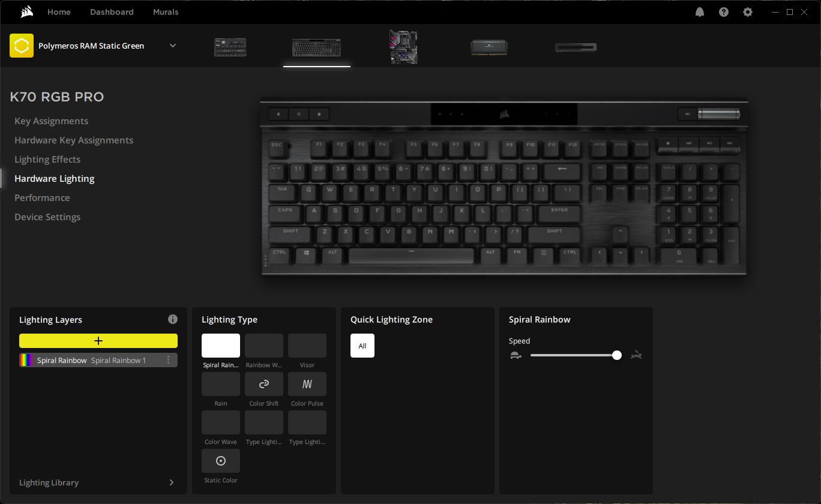Viewport: 821px width, 504px height.
Task: Select the Color Pulse lighting type
Action: pyautogui.click(x=307, y=384)
